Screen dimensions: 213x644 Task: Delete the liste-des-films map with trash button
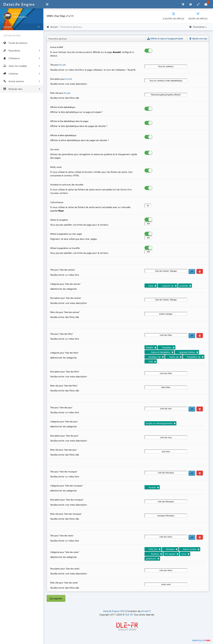point(199,335)
